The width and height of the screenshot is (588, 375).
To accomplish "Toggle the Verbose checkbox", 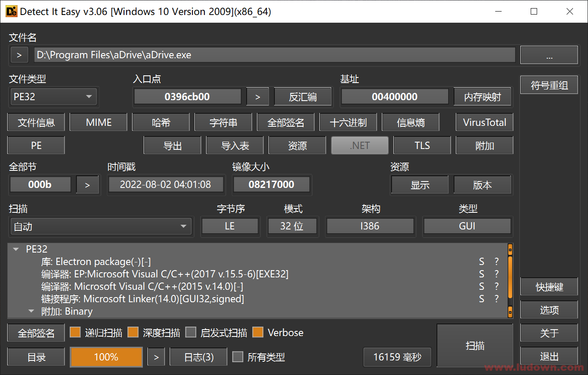I will click(x=258, y=332).
